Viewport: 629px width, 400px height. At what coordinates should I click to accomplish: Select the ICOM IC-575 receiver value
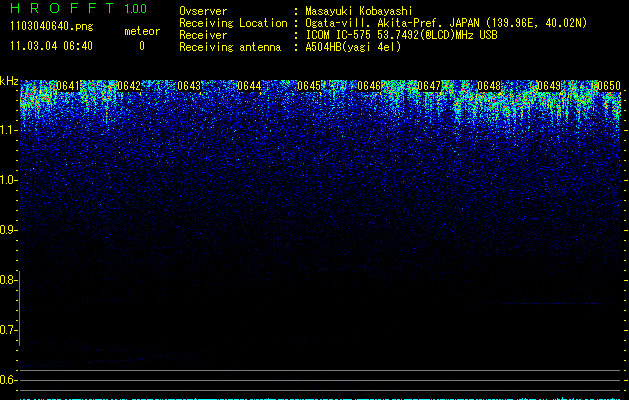pos(401,35)
